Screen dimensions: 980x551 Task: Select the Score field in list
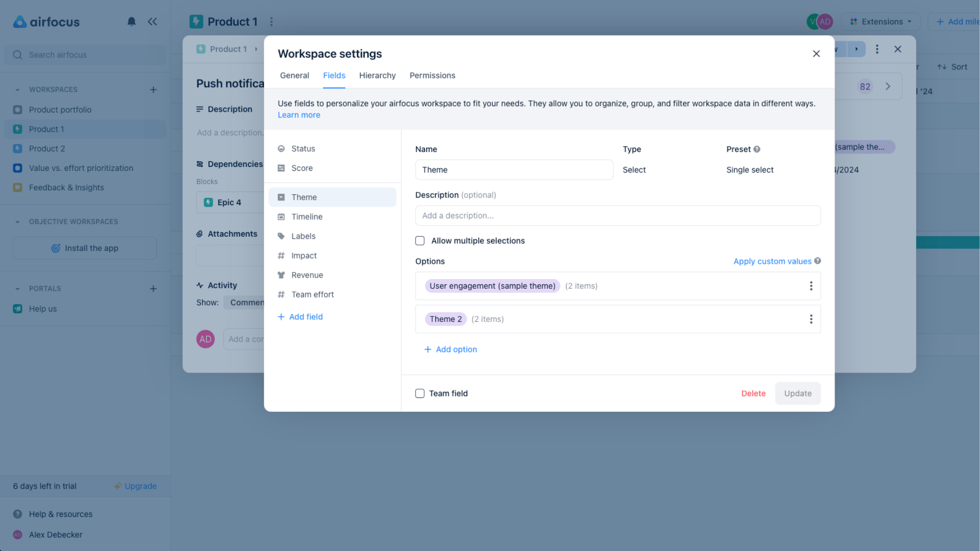332,168
